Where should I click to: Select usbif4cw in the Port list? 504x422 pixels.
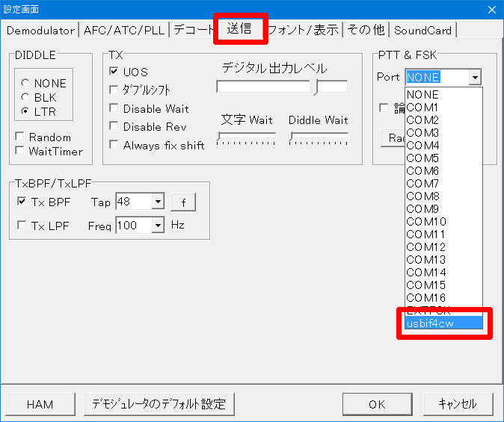pos(443,323)
